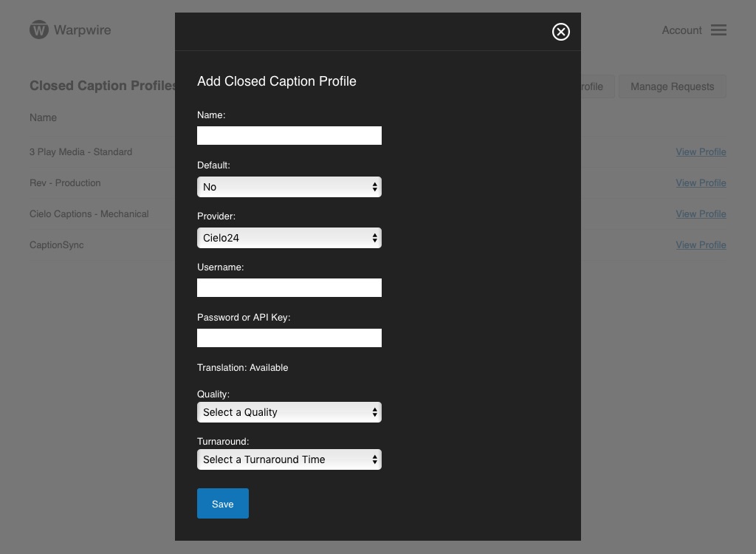This screenshot has height=554, width=756.
Task: Click the Closed Caption Profiles heading
Action: click(103, 86)
